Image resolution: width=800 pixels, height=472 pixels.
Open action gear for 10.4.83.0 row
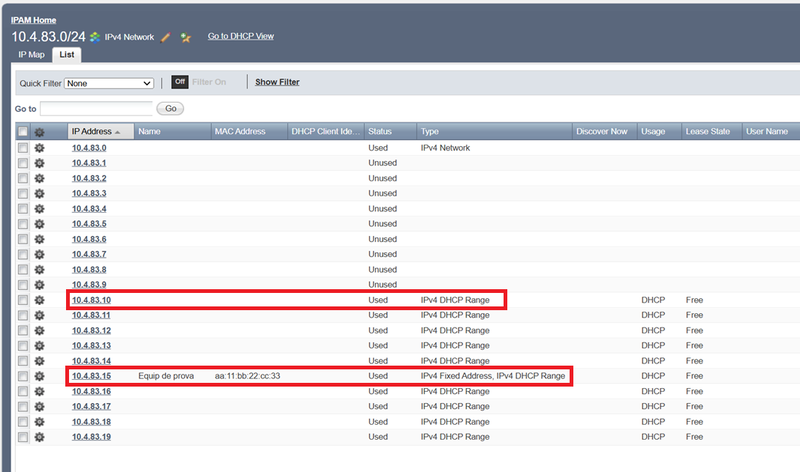click(x=40, y=148)
